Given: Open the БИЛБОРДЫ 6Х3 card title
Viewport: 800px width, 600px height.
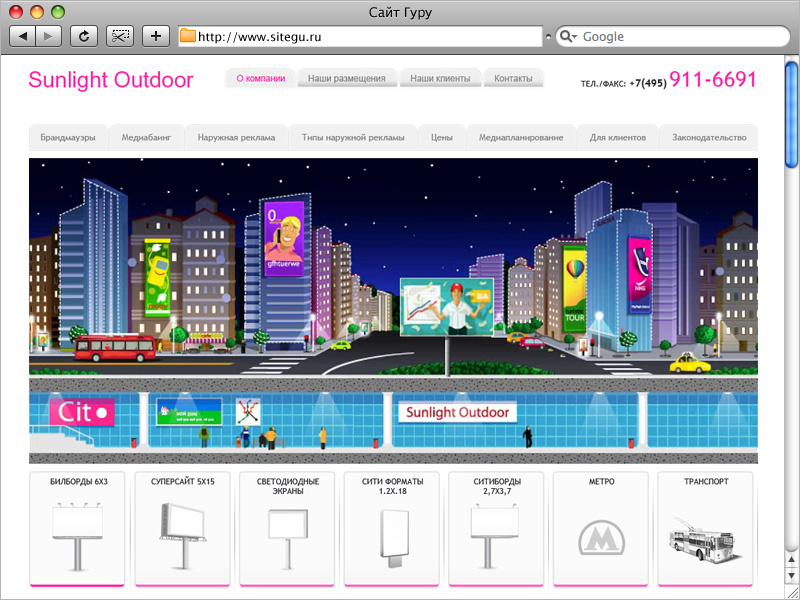Looking at the screenshot, I should [79, 481].
